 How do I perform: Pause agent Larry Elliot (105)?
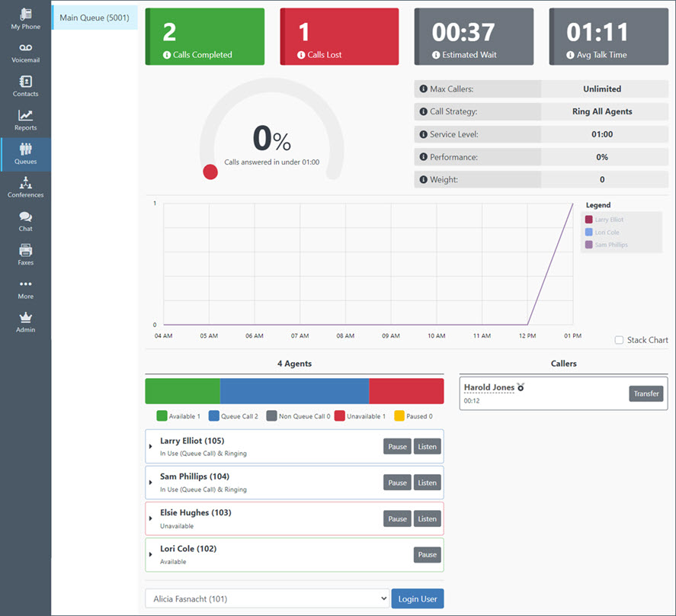tap(397, 447)
